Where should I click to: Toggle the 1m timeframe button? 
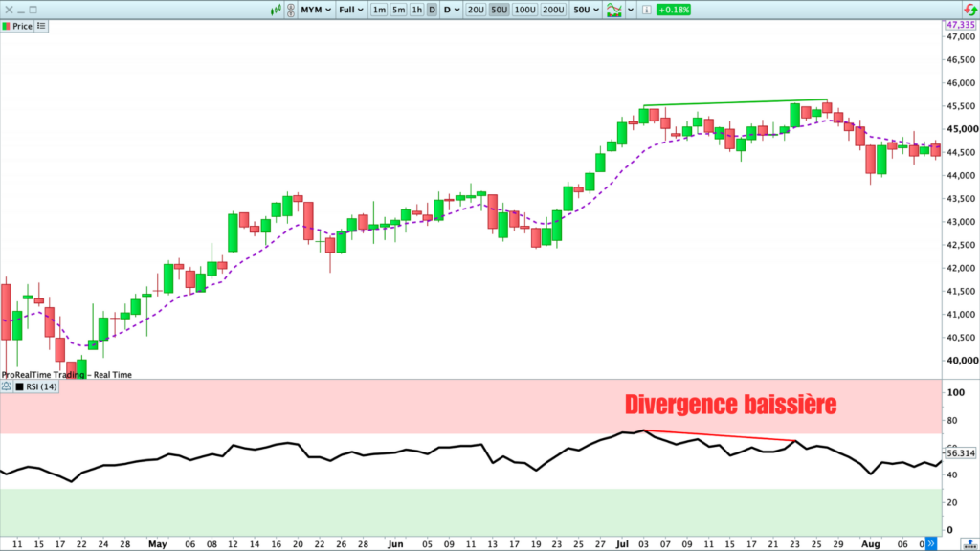coord(379,10)
